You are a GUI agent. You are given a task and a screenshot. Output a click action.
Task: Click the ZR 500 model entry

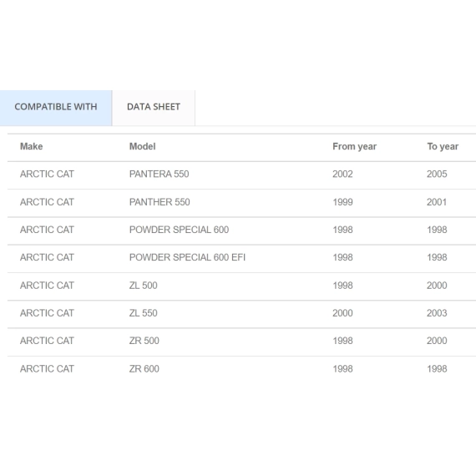tap(144, 341)
